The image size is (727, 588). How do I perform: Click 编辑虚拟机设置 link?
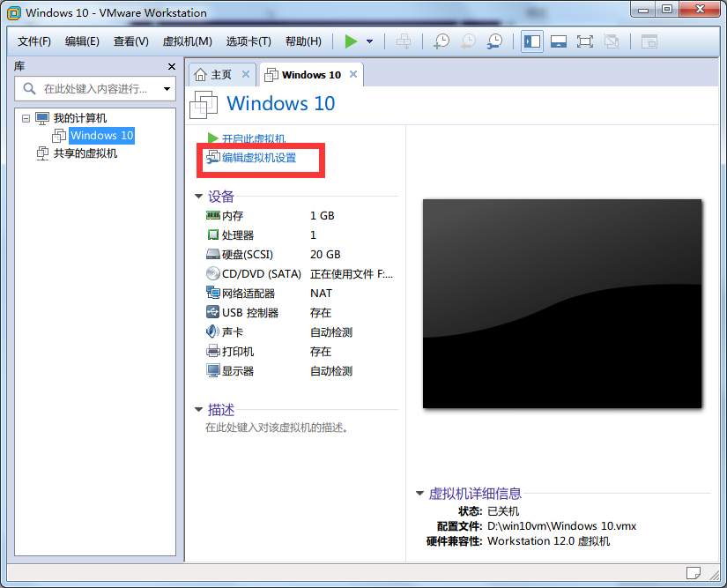point(258,159)
